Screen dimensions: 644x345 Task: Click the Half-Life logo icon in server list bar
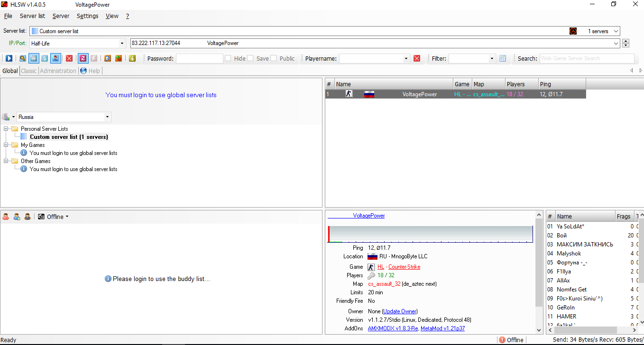[573, 31]
